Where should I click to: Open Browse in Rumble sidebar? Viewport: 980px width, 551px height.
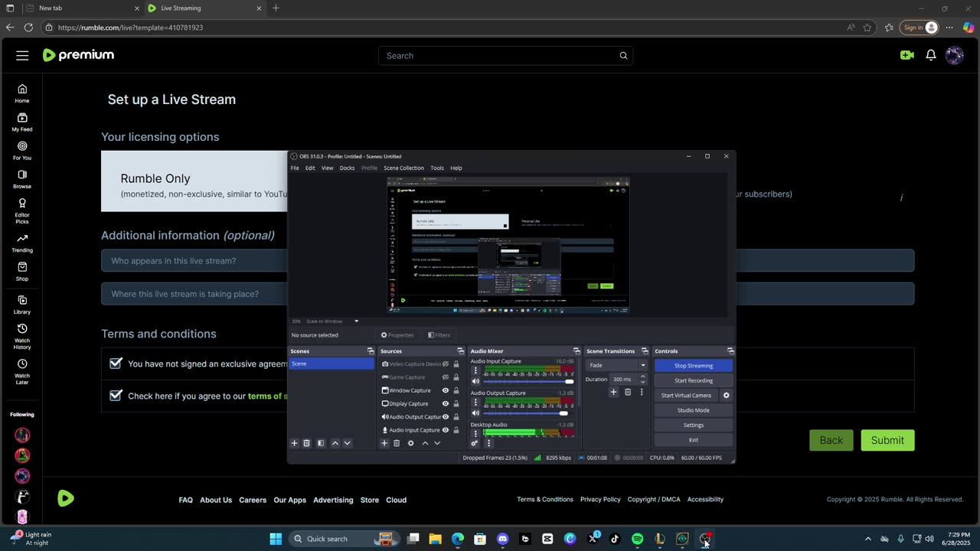pos(22,179)
